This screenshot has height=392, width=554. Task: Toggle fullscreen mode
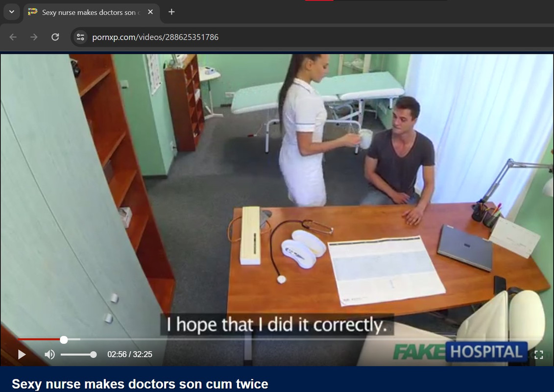click(539, 355)
